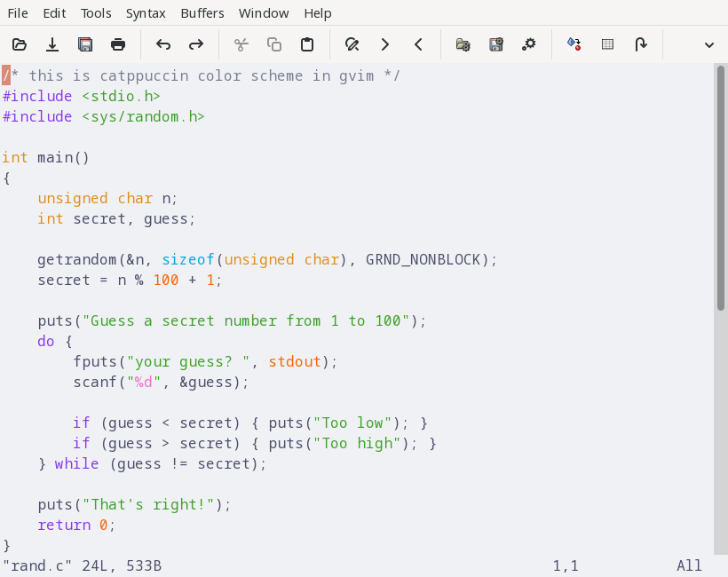Open the Help menu
728x577 pixels.
coord(318,13)
